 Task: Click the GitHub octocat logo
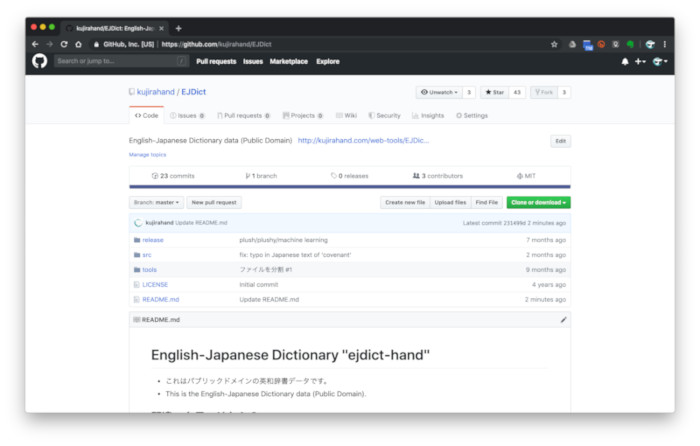pos(39,61)
